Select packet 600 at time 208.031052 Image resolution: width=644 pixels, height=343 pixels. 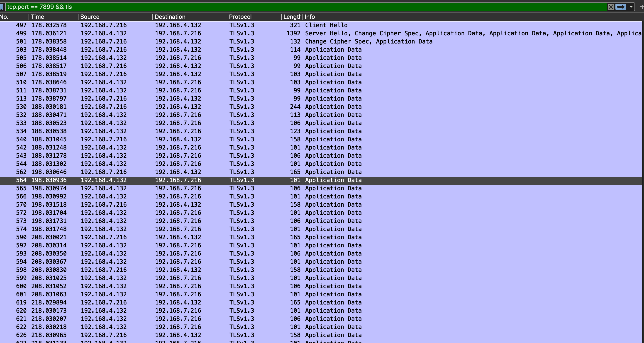pos(322,286)
